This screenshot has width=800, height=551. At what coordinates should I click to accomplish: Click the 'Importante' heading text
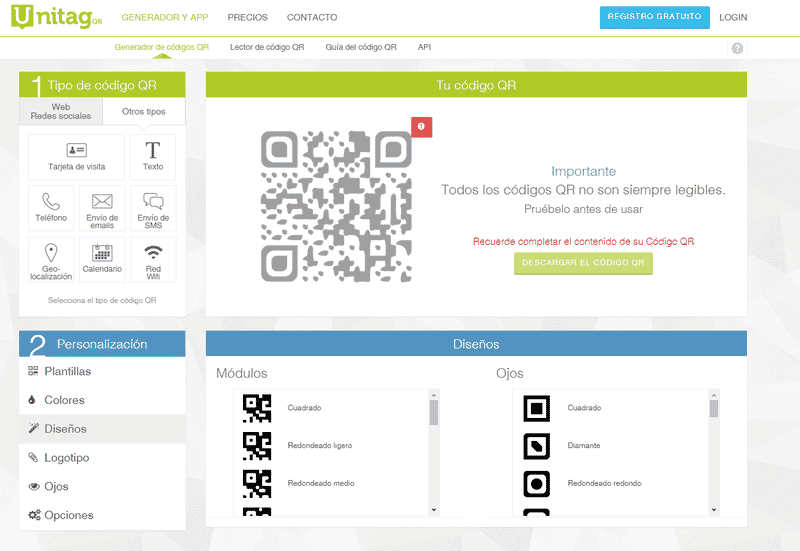pyautogui.click(x=583, y=171)
